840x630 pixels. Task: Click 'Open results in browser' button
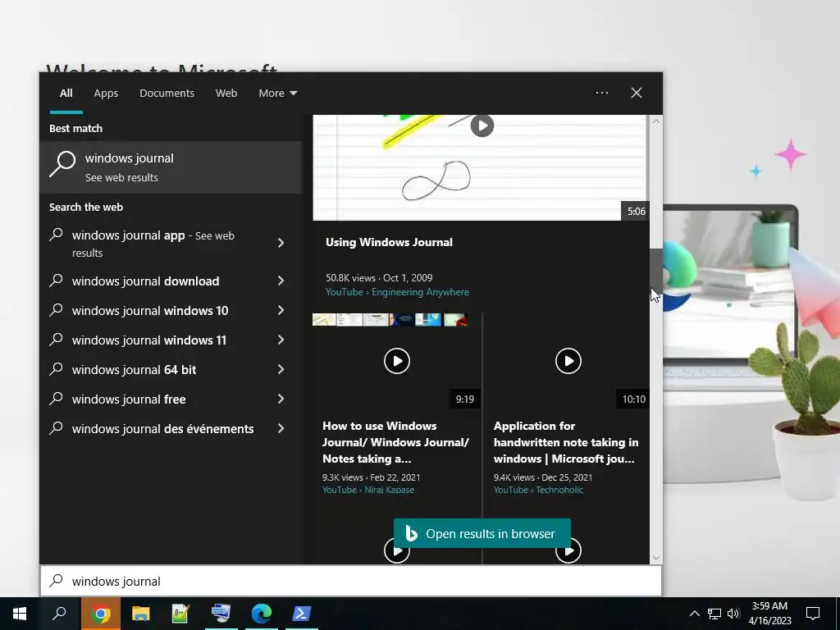(482, 533)
